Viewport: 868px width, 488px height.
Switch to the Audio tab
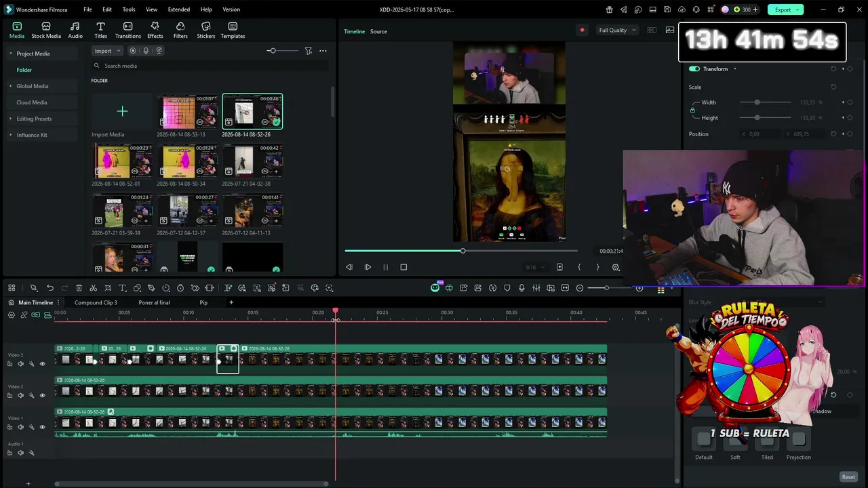75,30
